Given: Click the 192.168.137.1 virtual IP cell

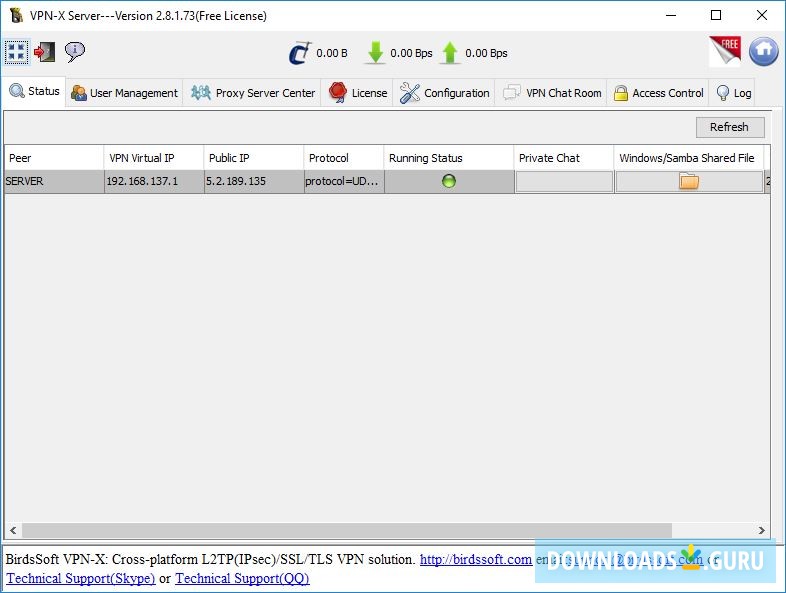Looking at the screenshot, I should [154, 181].
